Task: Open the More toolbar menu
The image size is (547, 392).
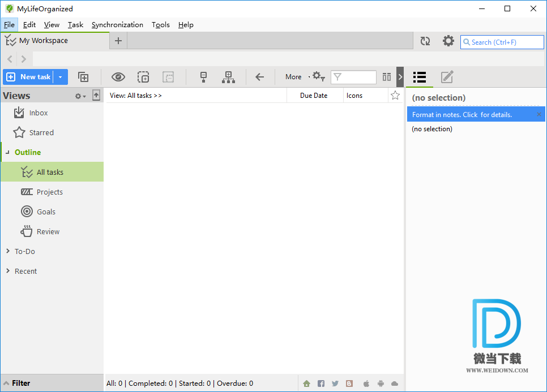Action: [293, 77]
